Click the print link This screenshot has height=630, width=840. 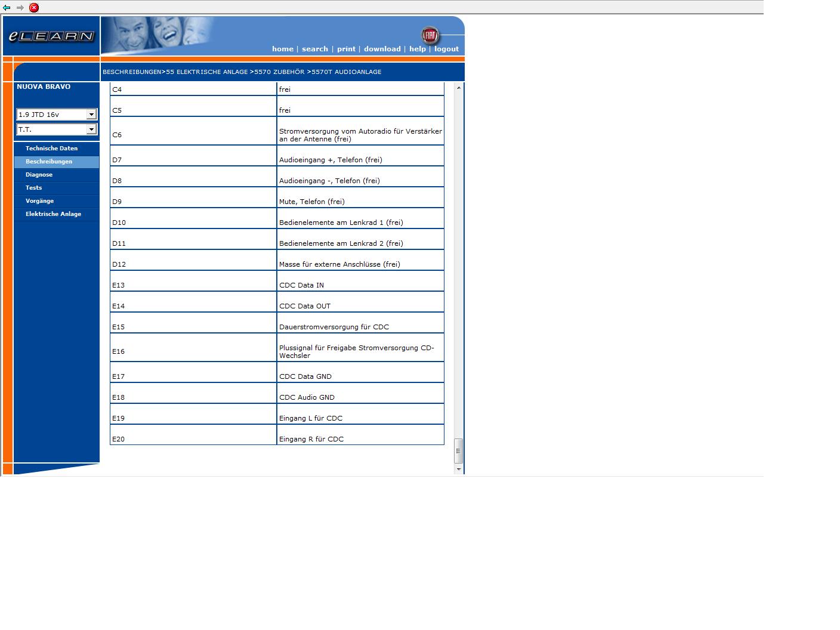(x=346, y=49)
